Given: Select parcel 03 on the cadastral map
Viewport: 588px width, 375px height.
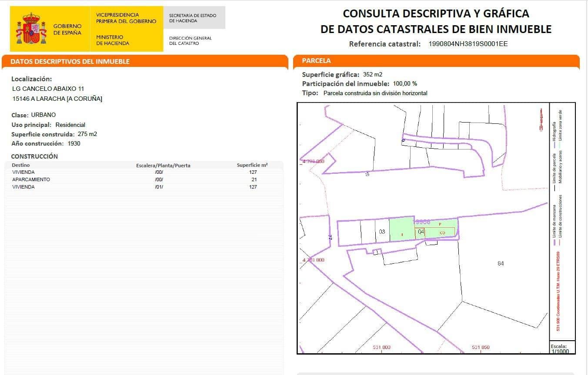Looking at the screenshot, I should [x=382, y=231].
